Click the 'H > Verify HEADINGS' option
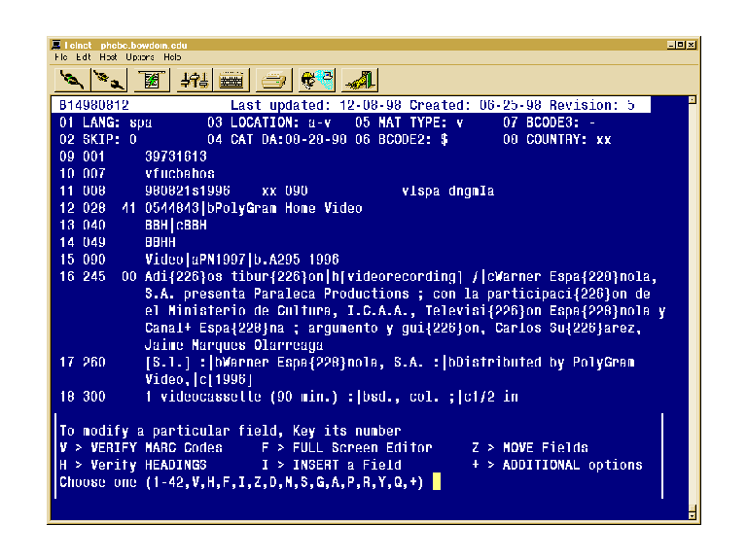747x560 pixels. [x=133, y=466]
